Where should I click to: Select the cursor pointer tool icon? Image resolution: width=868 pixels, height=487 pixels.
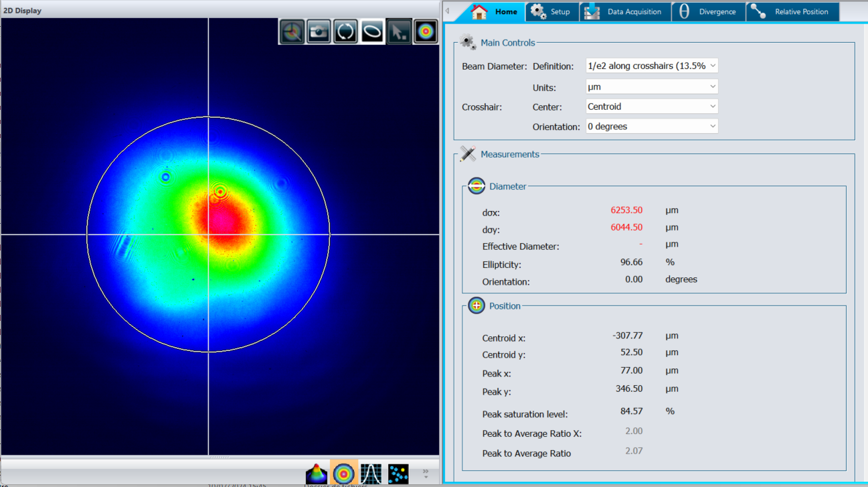pos(399,31)
